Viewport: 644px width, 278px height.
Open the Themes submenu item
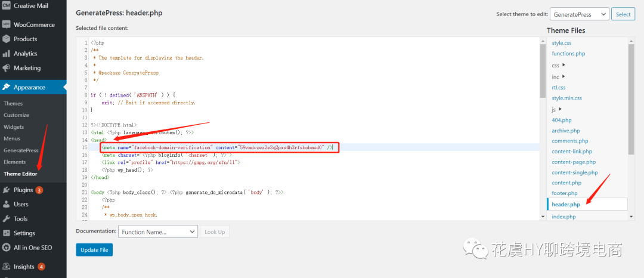click(13, 103)
